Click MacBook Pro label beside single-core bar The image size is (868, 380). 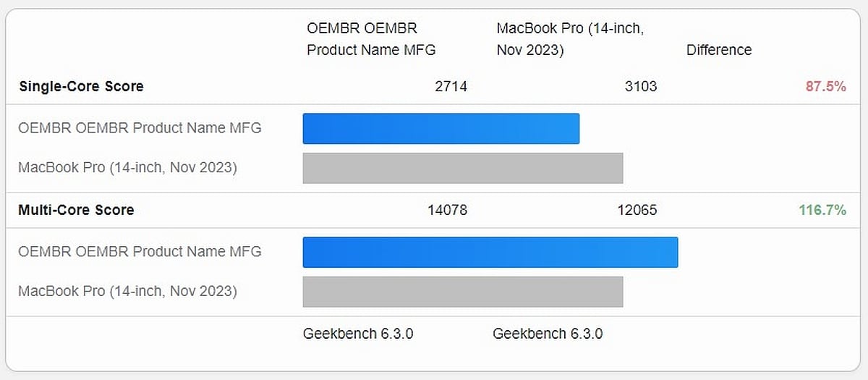coord(127,168)
